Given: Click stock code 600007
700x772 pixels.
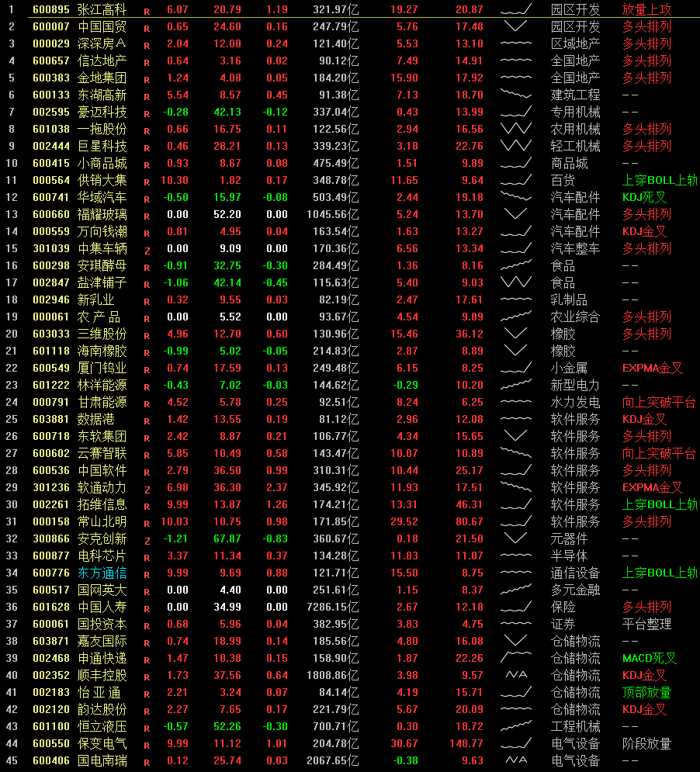Looking at the screenshot, I should (51, 26).
